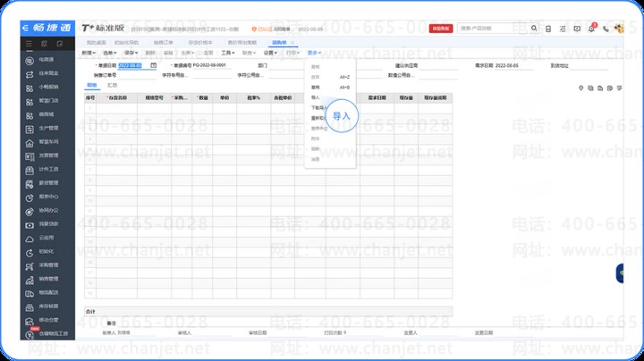Select the 明细 sub-tab
The image size is (644, 361).
92,85
